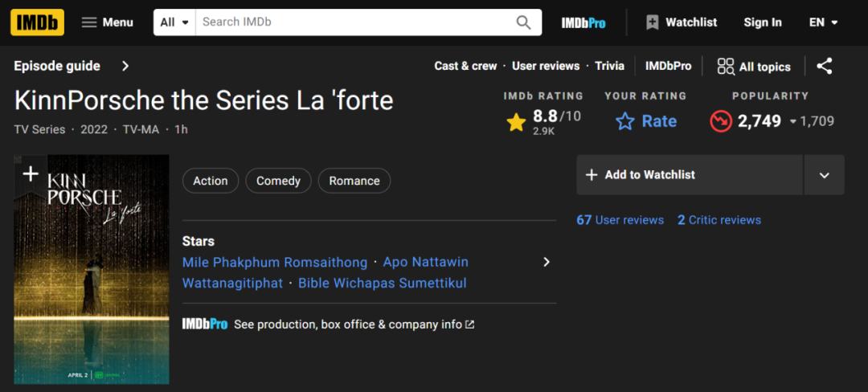
Task: Go to the Trivia section
Action: pyautogui.click(x=609, y=66)
